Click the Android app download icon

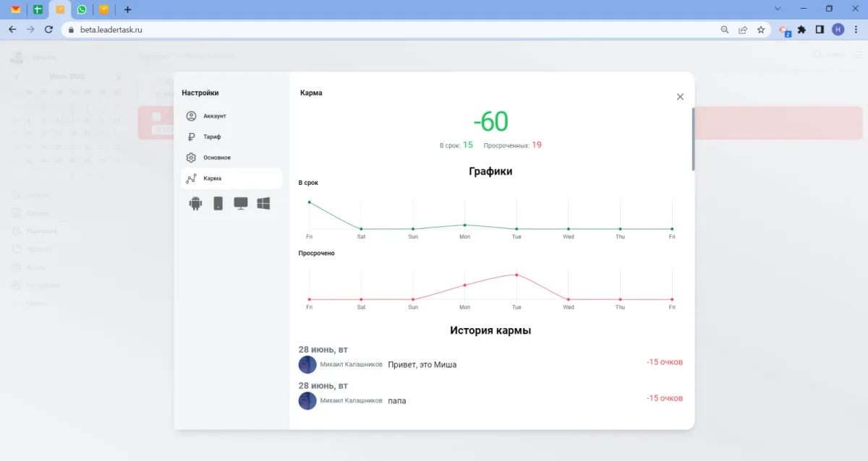(x=195, y=204)
